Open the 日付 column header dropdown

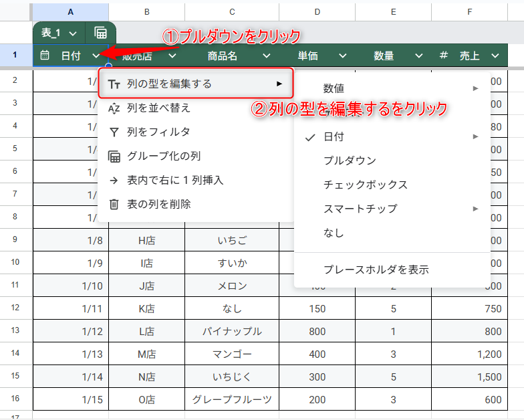point(97,56)
